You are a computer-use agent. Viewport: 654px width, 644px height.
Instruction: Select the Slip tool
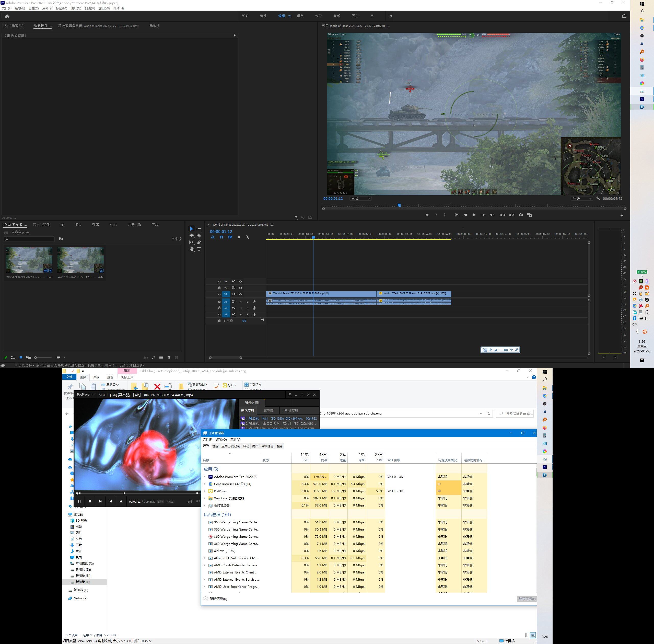[191, 242]
